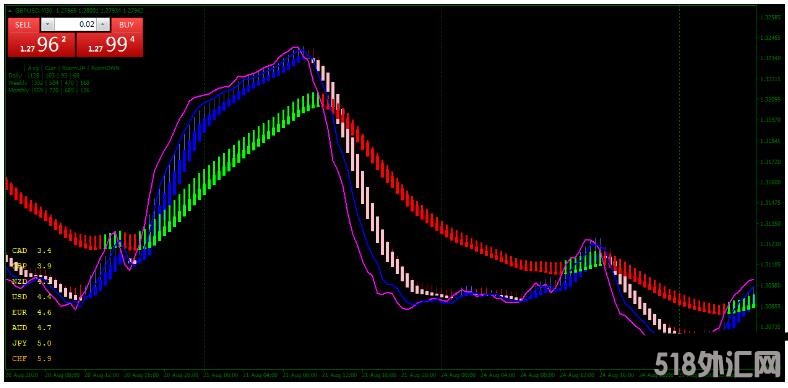Select the JPY 5.0 currency strength entry
The image size is (788, 388).
(x=32, y=343)
